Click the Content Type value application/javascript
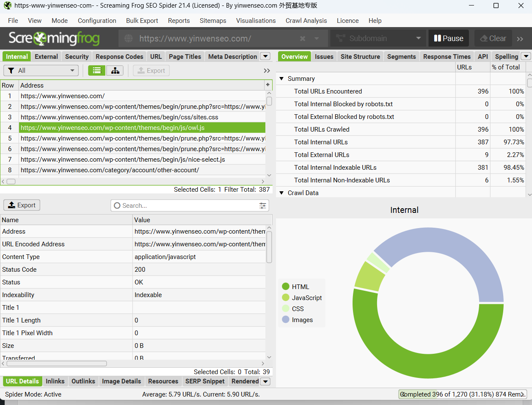 tap(165, 257)
